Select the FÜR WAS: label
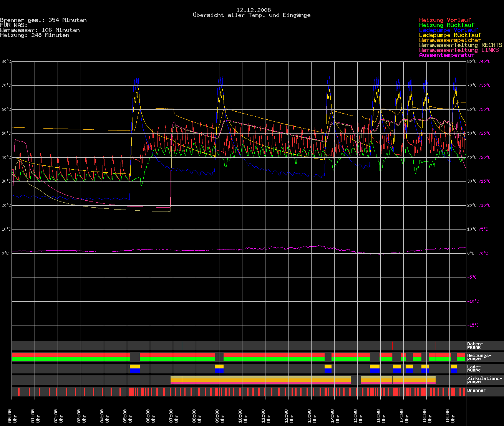The image size is (504, 426). [14, 25]
